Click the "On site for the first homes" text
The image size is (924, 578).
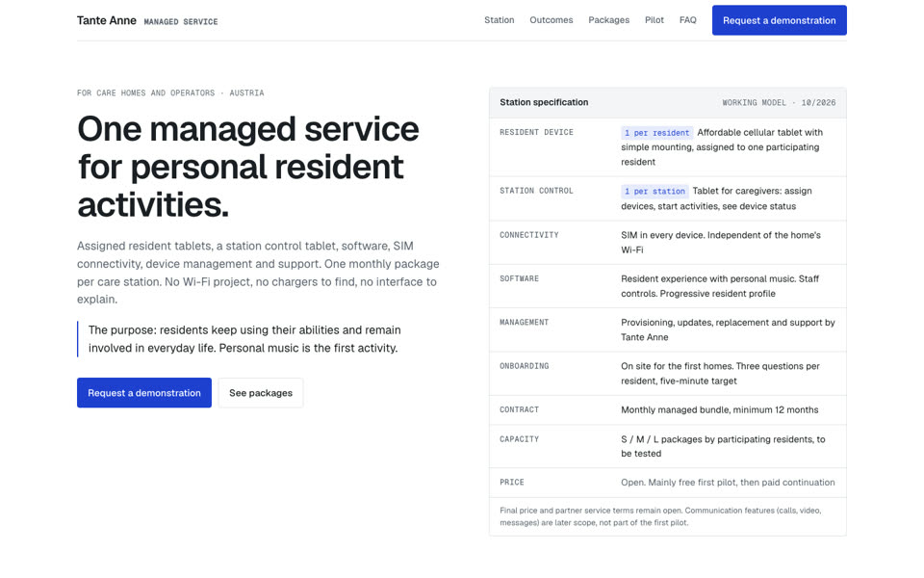[x=720, y=374]
